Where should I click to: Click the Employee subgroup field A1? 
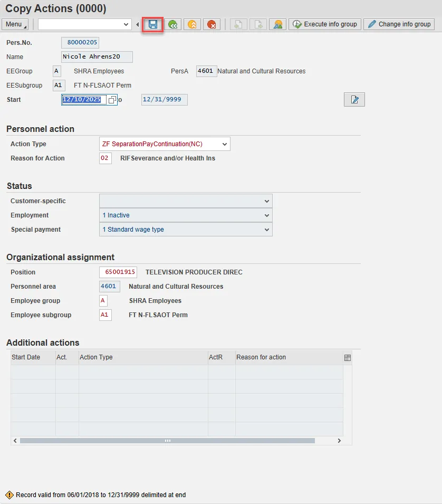105,315
